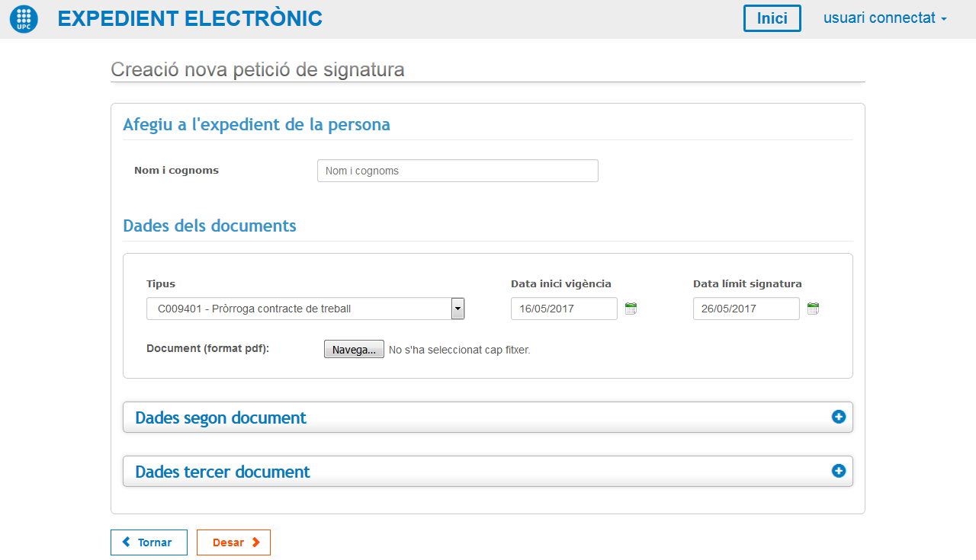Open the usuari connectat user menu

[884, 18]
